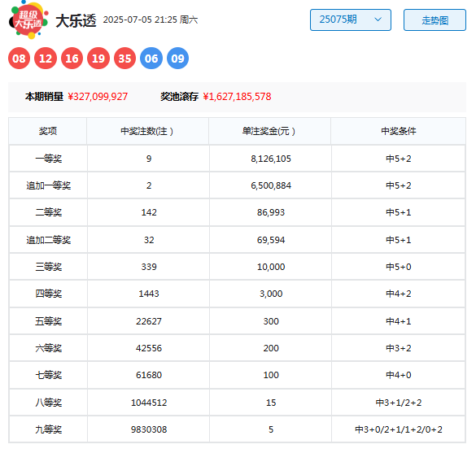Click the prize pool ¥1,627,185,578

click(237, 97)
